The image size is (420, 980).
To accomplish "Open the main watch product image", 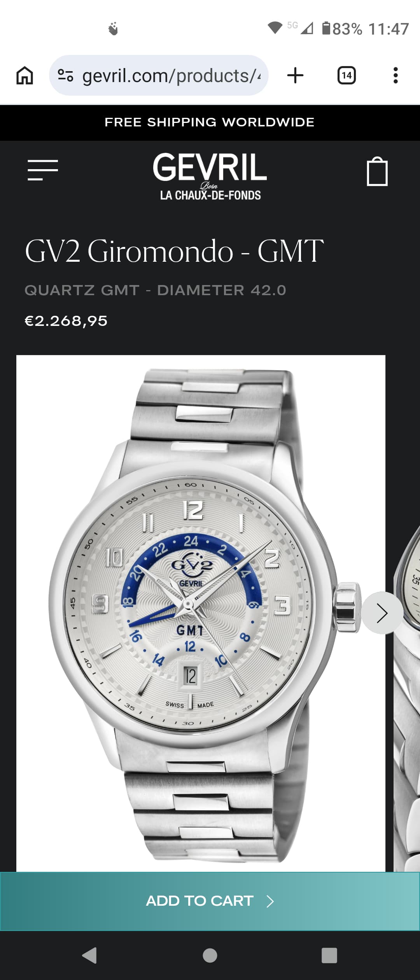I will tap(201, 613).
